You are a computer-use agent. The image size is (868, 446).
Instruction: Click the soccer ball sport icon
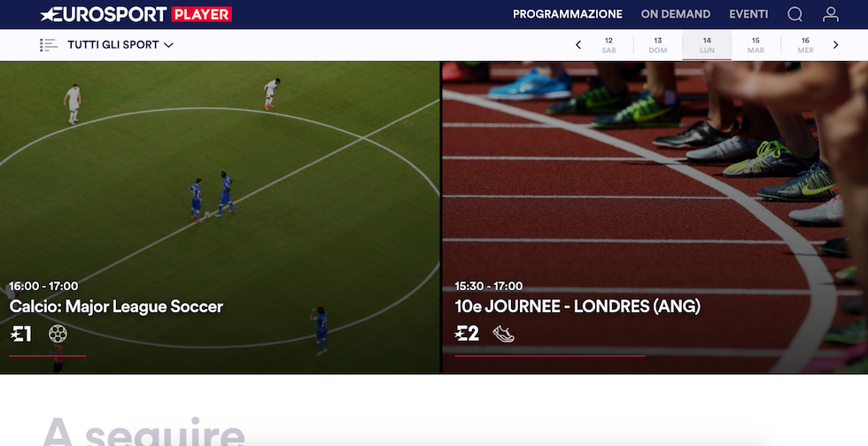point(58,334)
